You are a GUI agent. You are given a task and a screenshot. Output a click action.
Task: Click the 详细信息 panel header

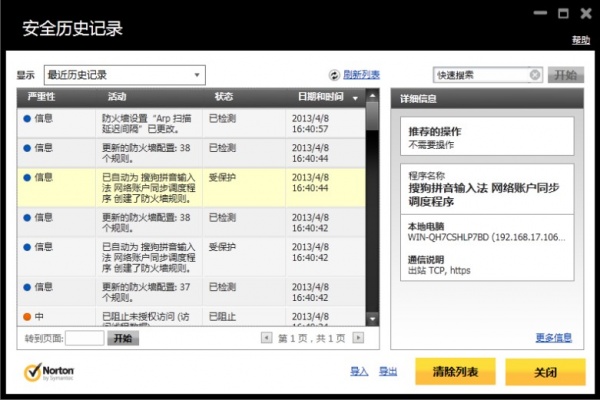(x=487, y=99)
